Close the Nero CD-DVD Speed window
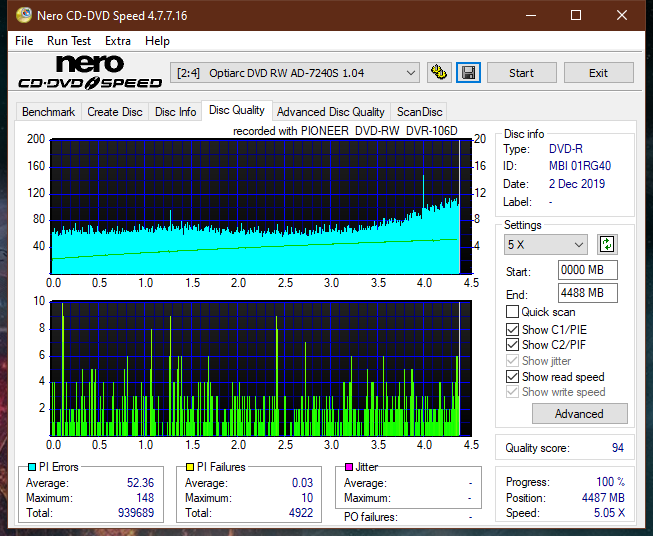 (x=622, y=15)
